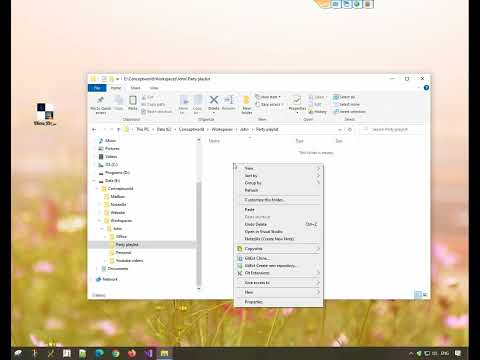Open the File tab in ribbon
480x360 pixels.
[x=97, y=88]
